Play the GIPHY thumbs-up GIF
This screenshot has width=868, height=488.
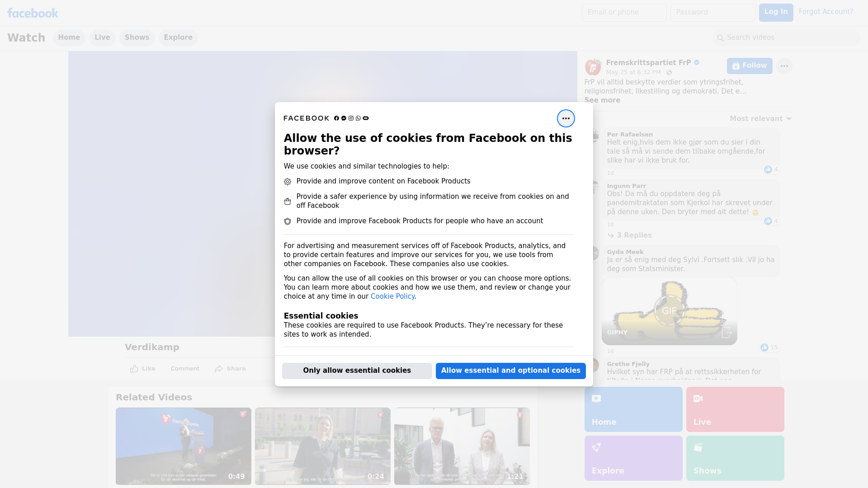(669, 311)
